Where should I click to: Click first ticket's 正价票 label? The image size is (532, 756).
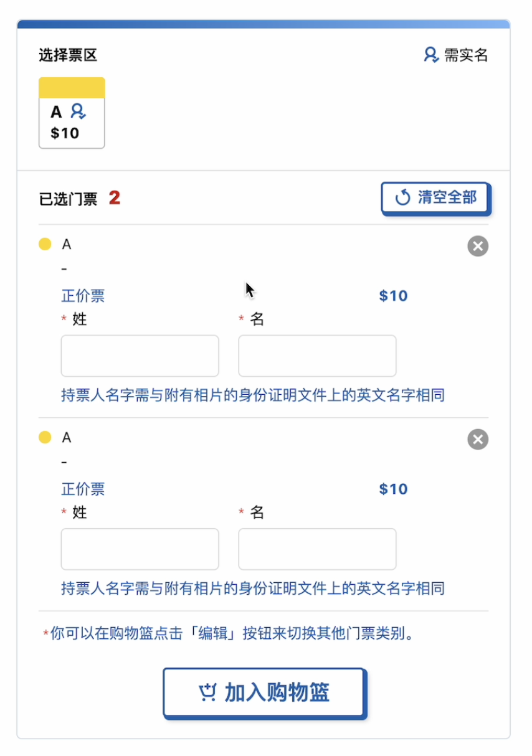coord(83,296)
